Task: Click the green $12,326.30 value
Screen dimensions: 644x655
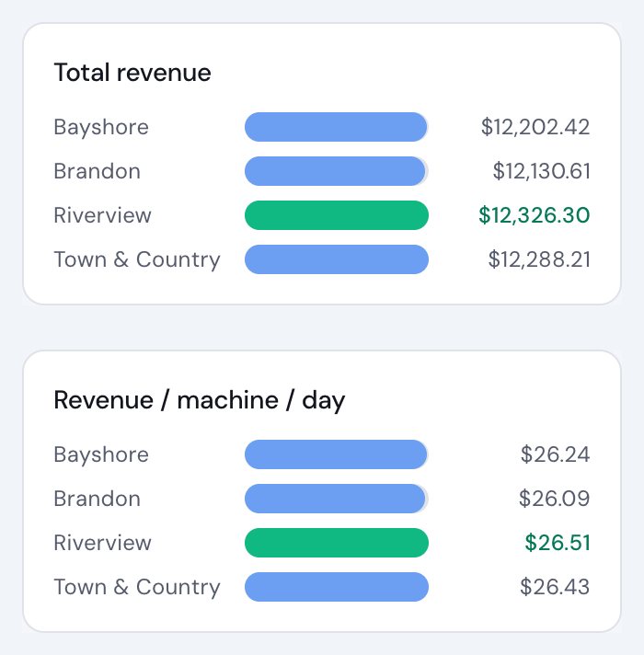Action: (x=535, y=215)
